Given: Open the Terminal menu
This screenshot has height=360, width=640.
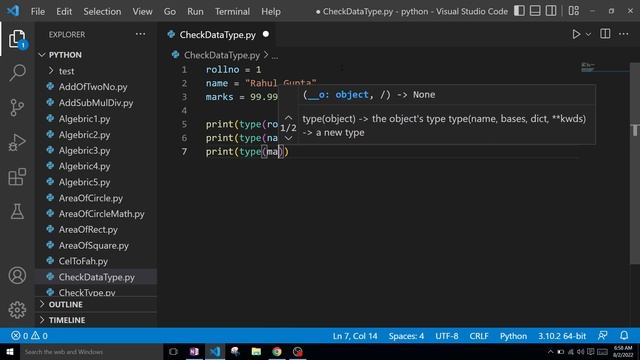Looking at the screenshot, I should point(232,11).
